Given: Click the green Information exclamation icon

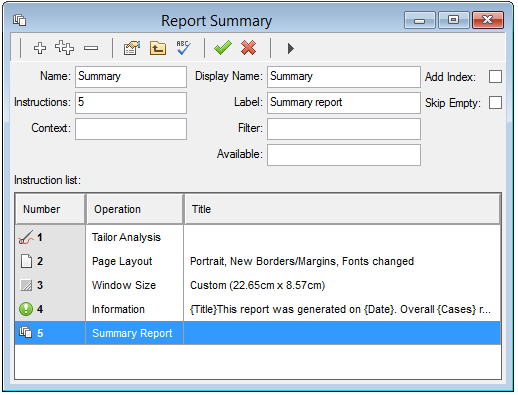Looking at the screenshot, I should 26,309.
